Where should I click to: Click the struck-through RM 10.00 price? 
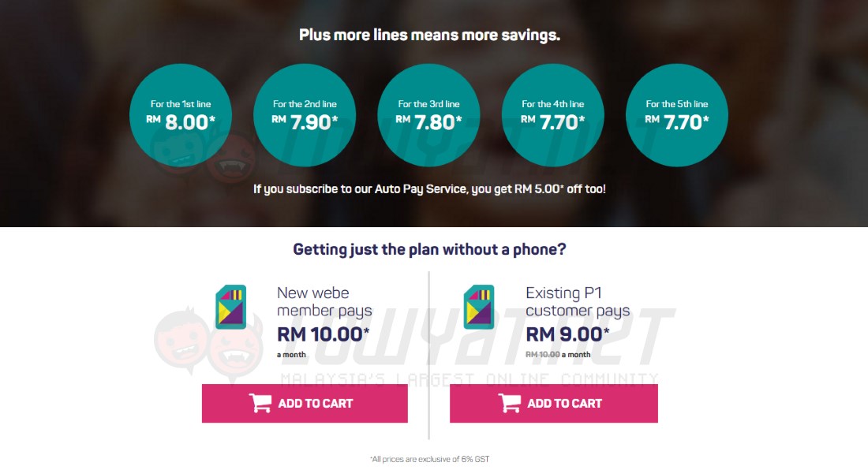tap(543, 355)
